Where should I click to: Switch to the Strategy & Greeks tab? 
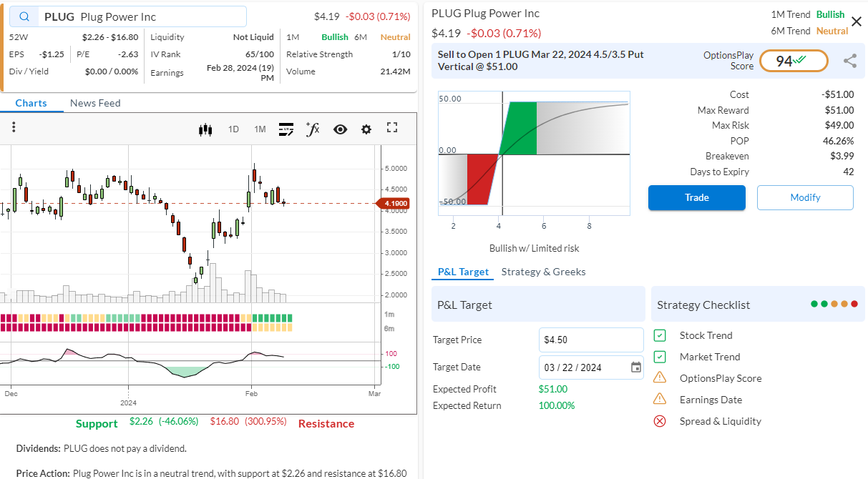[x=543, y=272]
